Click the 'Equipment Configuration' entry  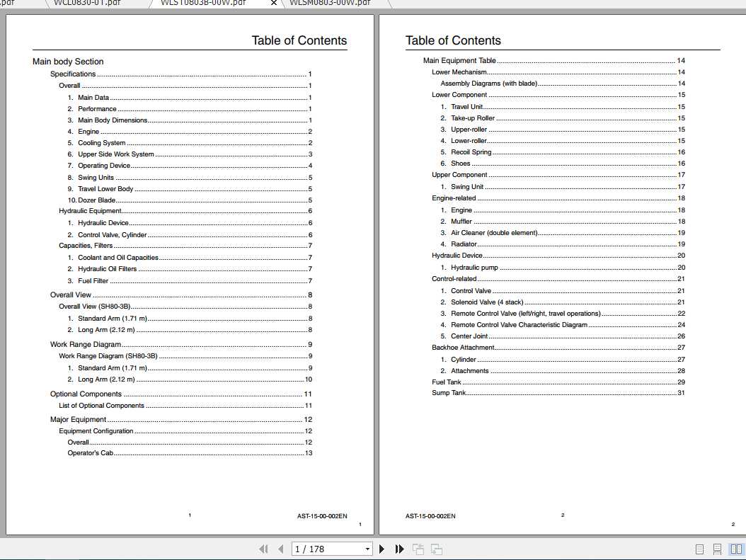(x=185, y=431)
